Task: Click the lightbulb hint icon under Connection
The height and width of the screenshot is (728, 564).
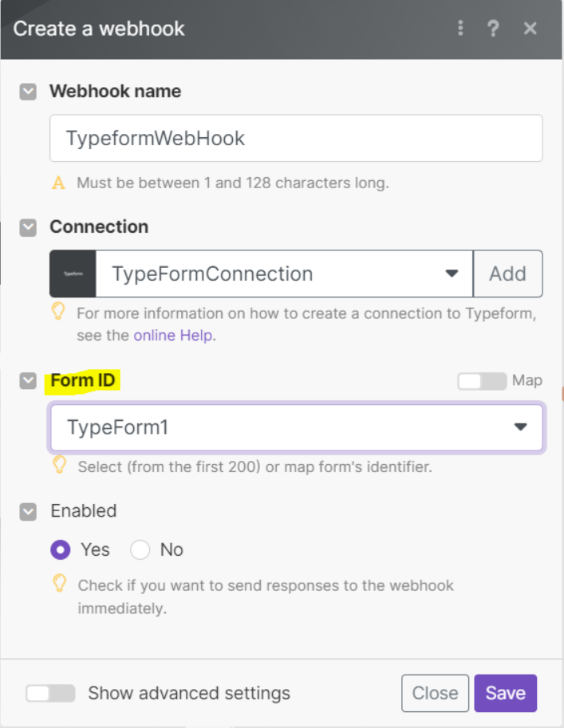Action: tap(58, 312)
